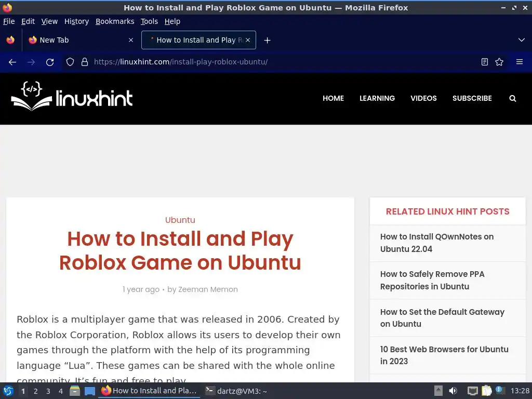Click the 13:28 clock

click(x=520, y=391)
